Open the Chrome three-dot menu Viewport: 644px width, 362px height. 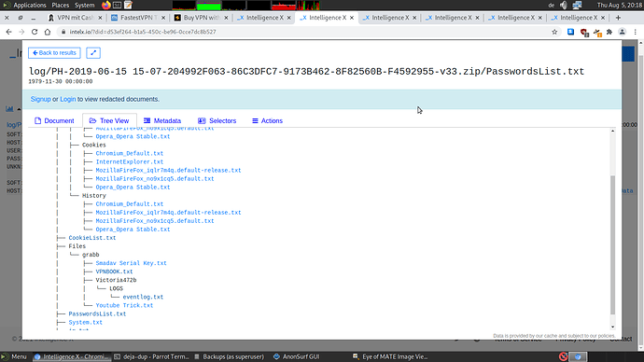point(636,32)
